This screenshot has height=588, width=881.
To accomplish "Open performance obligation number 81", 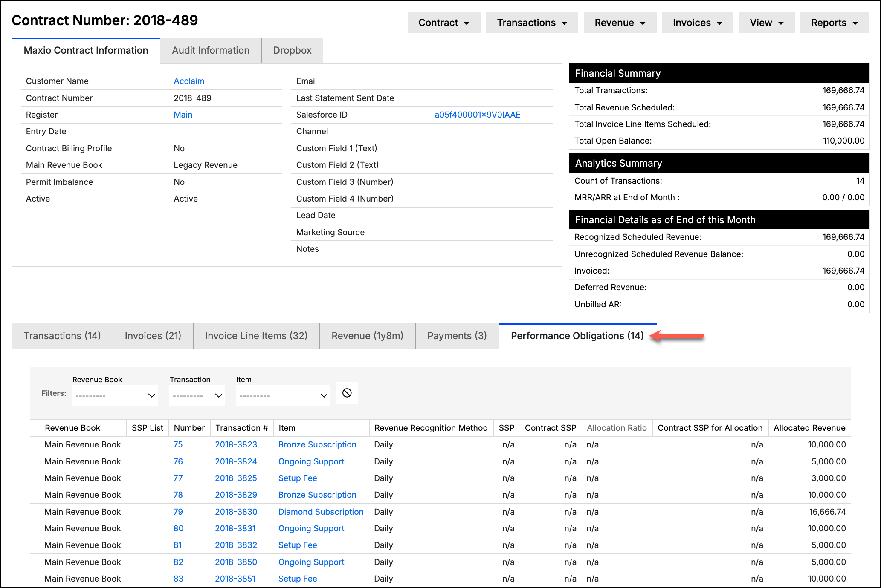I will (x=178, y=545).
